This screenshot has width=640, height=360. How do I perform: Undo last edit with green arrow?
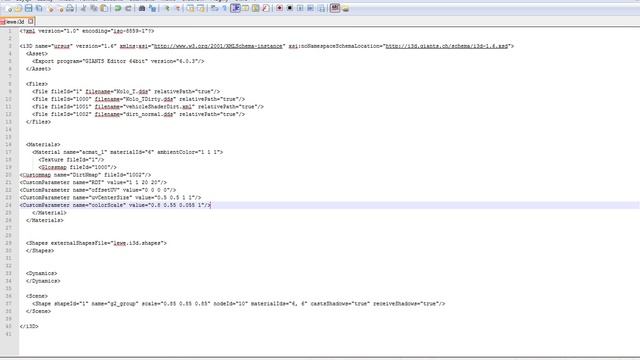(x=118, y=9)
